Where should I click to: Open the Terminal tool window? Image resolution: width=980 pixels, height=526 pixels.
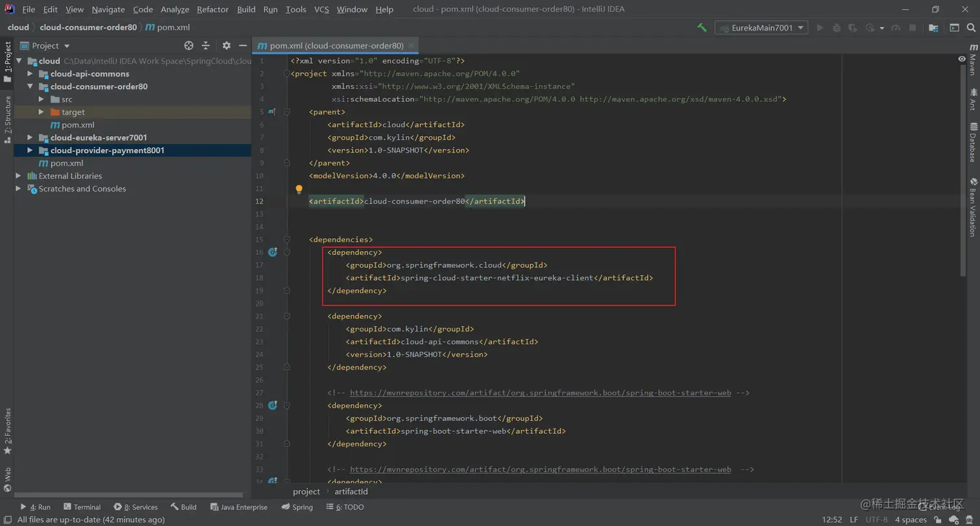82,507
